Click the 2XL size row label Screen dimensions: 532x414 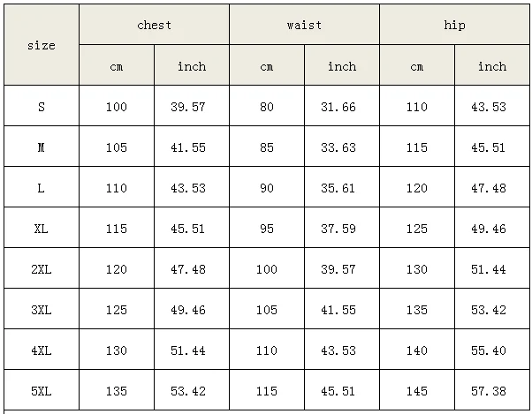tap(42, 269)
